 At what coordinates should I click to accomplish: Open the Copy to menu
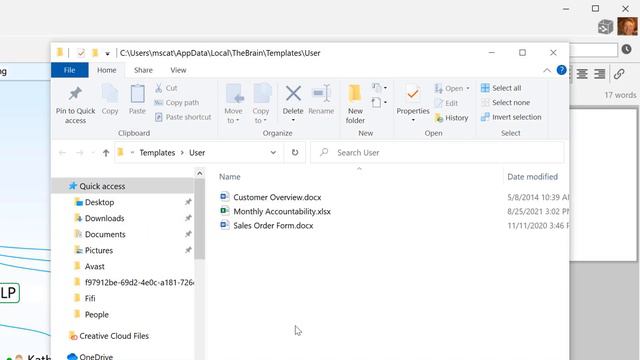[261, 104]
